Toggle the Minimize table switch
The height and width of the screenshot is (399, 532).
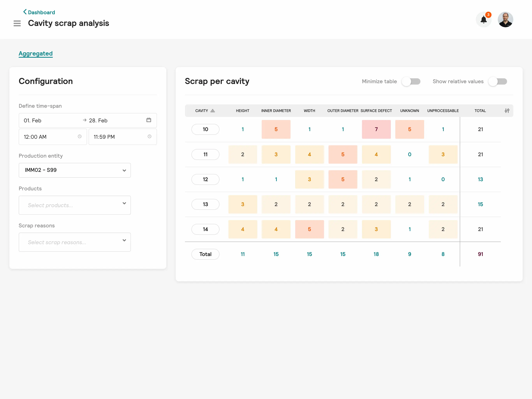click(x=411, y=82)
